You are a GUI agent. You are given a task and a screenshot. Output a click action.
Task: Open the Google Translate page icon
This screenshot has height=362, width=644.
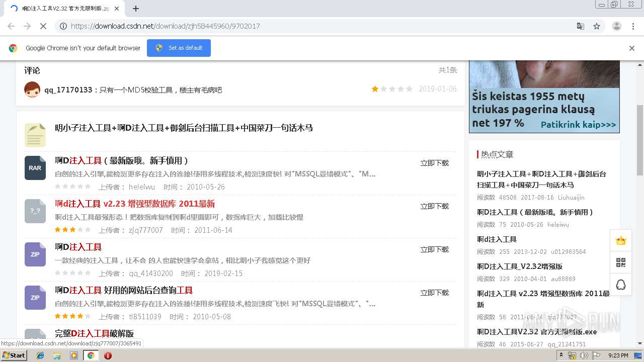[x=580, y=26]
